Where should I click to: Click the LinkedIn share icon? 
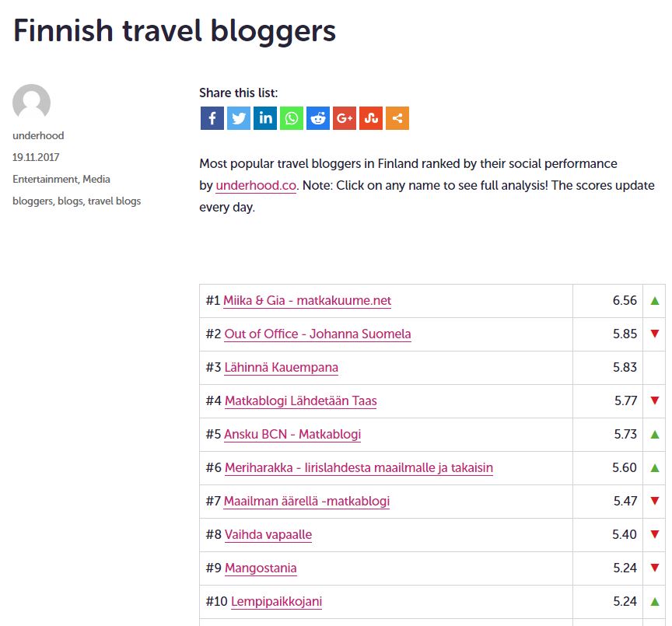(x=265, y=118)
